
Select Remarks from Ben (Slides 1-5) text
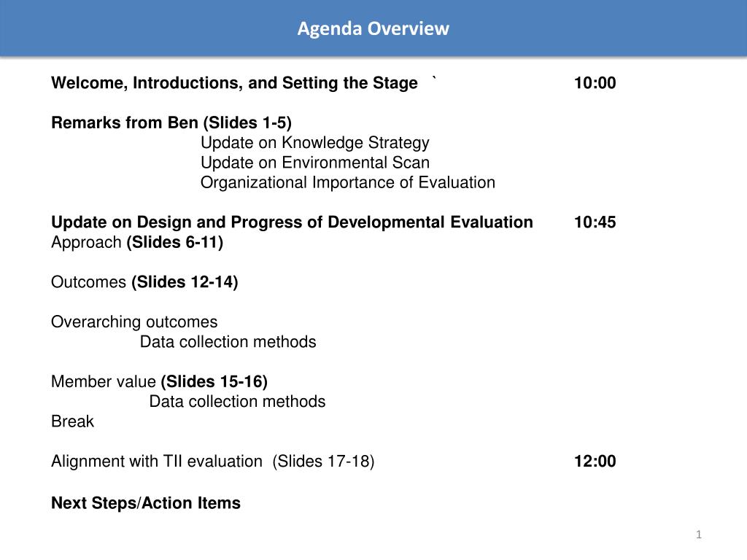coord(171,122)
